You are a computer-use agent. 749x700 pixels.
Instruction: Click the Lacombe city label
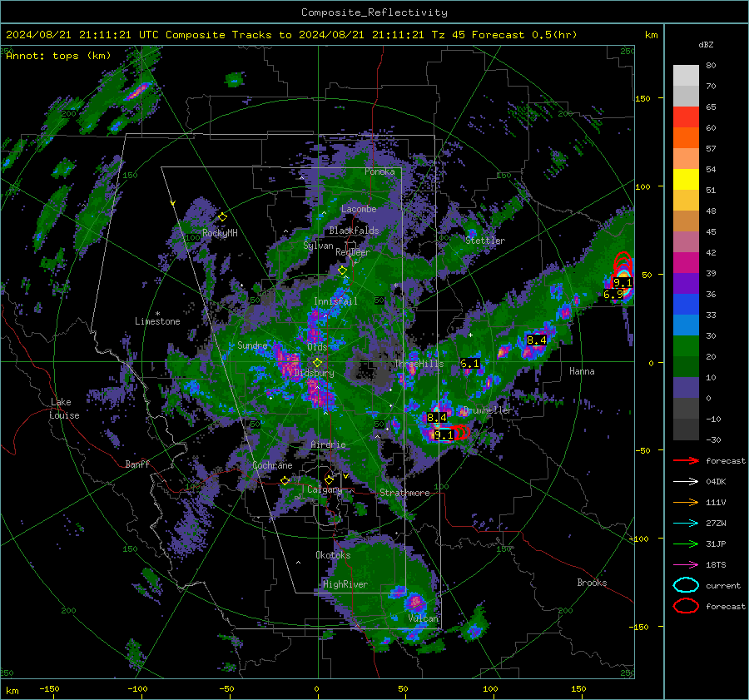tap(359, 209)
